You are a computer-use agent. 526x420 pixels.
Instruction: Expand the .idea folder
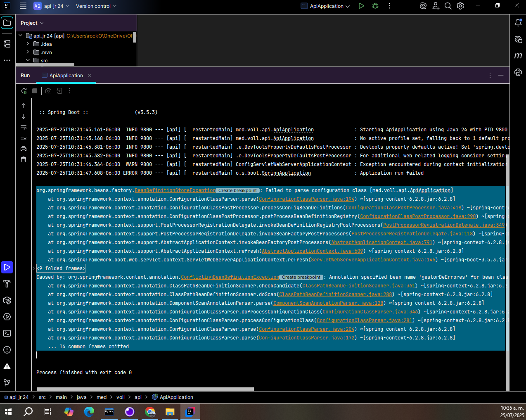28,44
